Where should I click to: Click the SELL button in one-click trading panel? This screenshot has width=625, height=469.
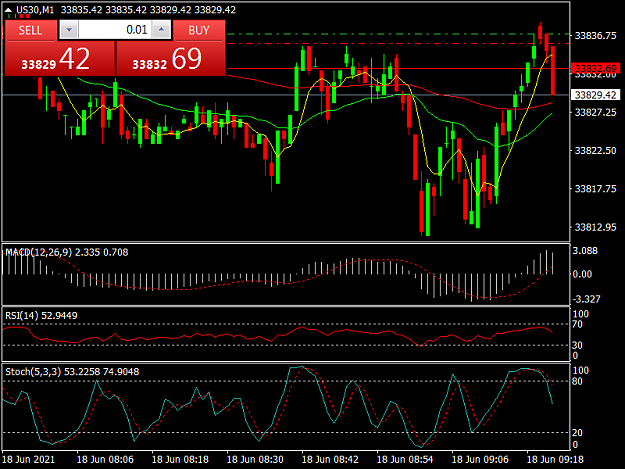(30, 30)
